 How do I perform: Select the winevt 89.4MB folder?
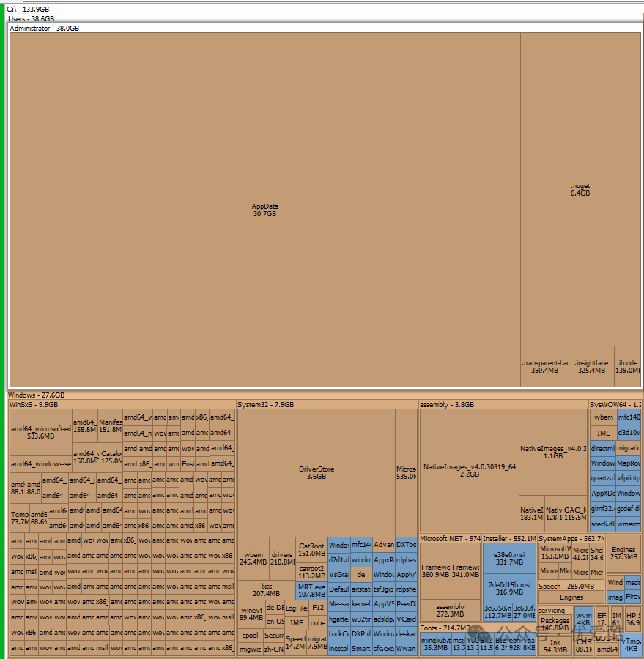coord(251,614)
